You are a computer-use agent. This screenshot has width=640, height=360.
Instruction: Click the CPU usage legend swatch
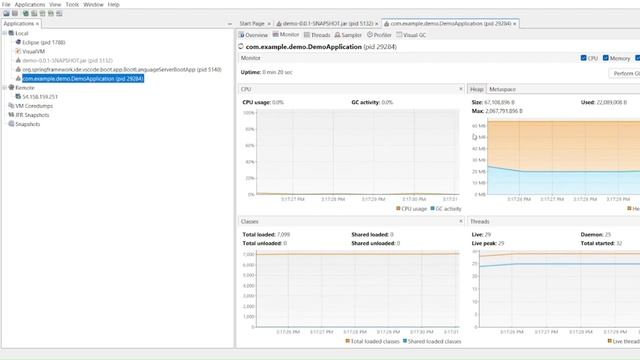pyautogui.click(x=398, y=209)
